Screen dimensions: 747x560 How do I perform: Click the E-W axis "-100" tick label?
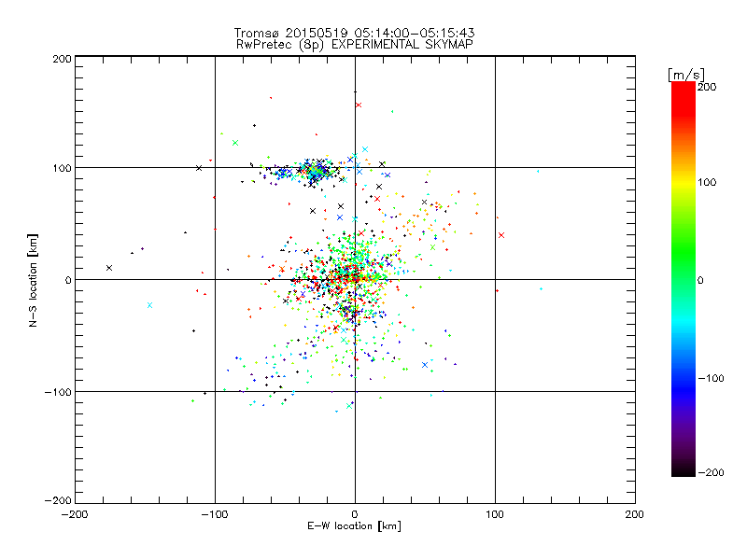click(x=215, y=514)
